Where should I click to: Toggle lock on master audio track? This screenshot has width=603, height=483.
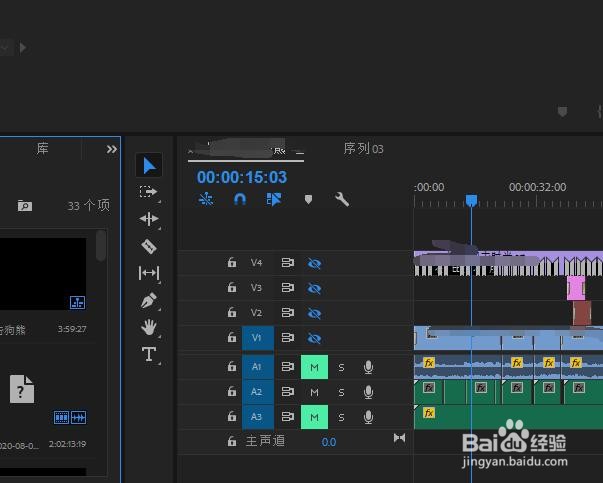[x=232, y=441]
